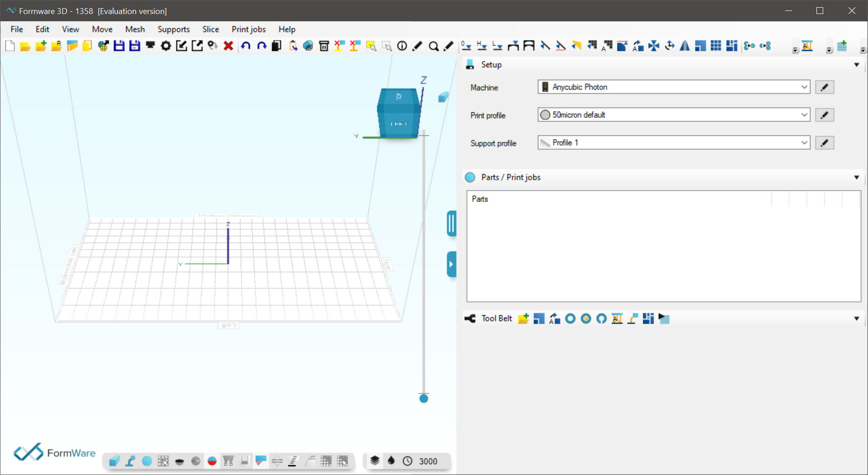Click the blue Undo arrow
Image resolution: width=868 pixels, height=475 pixels.
click(245, 46)
